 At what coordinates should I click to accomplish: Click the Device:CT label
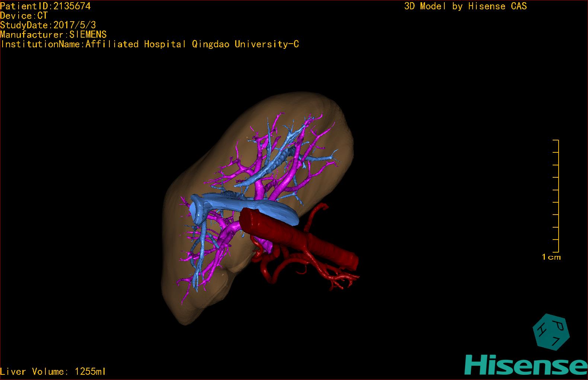pos(24,16)
